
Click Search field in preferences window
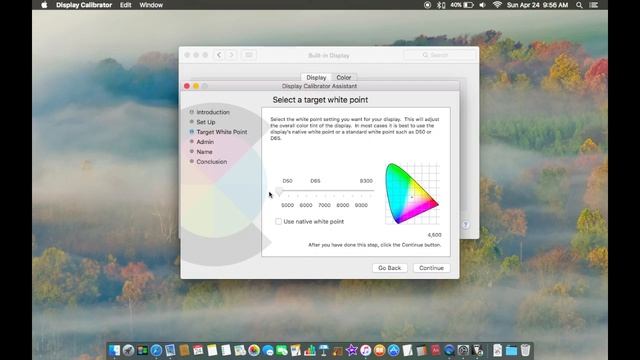click(439, 55)
